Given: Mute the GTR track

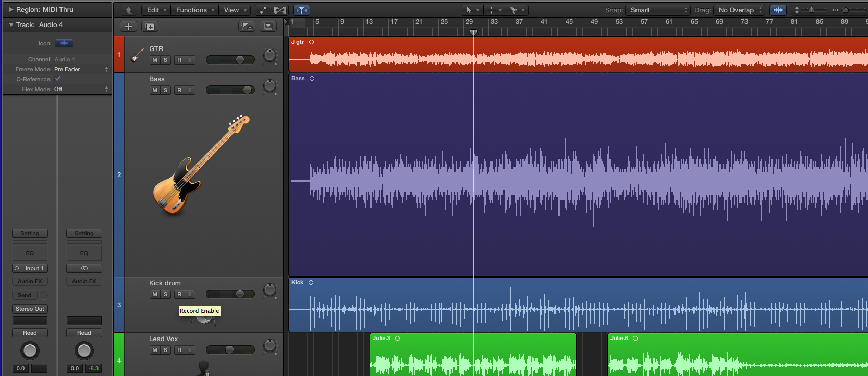Looking at the screenshot, I should click(x=155, y=60).
